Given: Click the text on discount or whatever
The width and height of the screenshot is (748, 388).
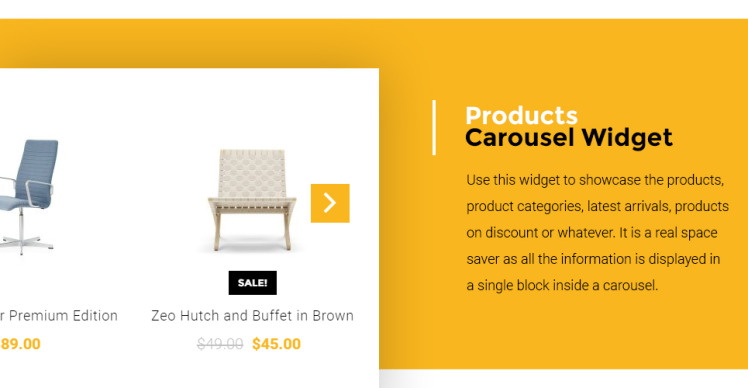Looking at the screenshot, I should 540,233.
